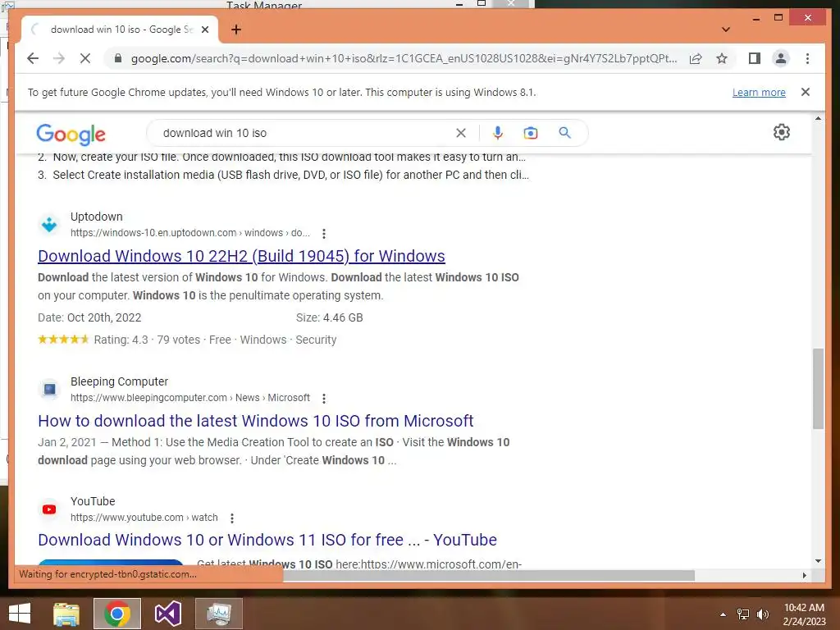Viewport: 840px width, 630px height.
Task: Open Chrome three-dot menu
Action: tap(807, 58)
